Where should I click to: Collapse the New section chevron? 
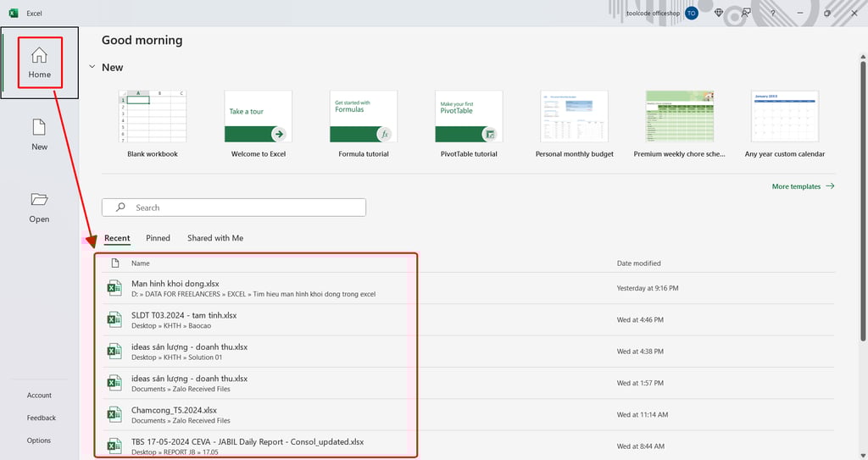tap(92, 67)
